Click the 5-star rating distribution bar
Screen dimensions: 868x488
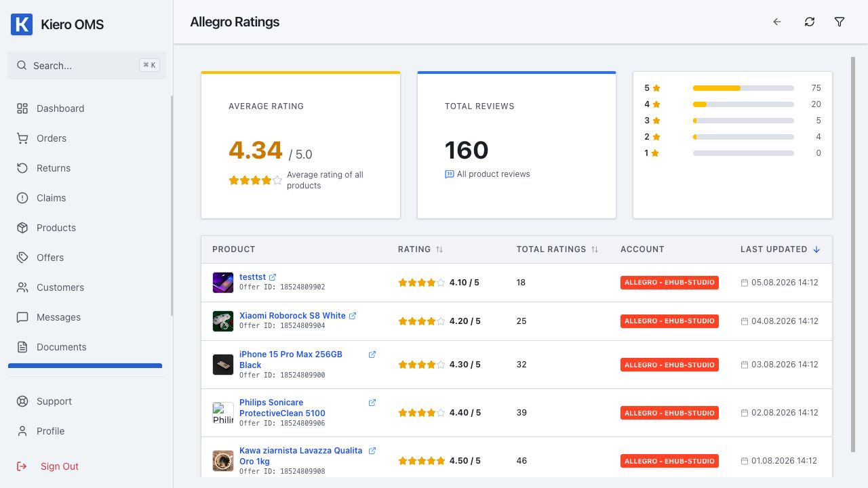(x=743, y=88)
